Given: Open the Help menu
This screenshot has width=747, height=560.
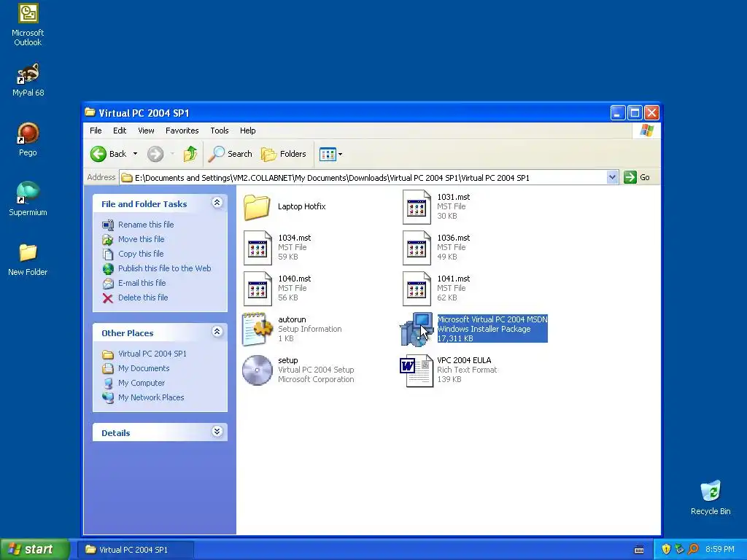Looking at the screenshot, I should tap(247, 131).
